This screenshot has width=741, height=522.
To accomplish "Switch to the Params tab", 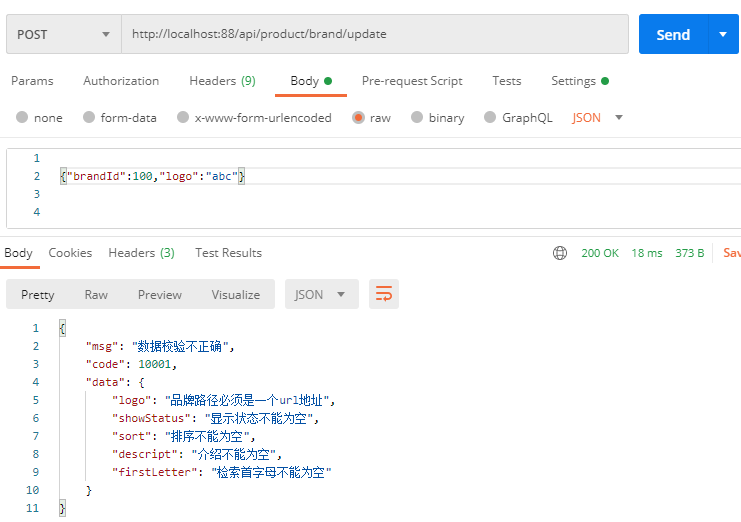I will click(32, 81).
